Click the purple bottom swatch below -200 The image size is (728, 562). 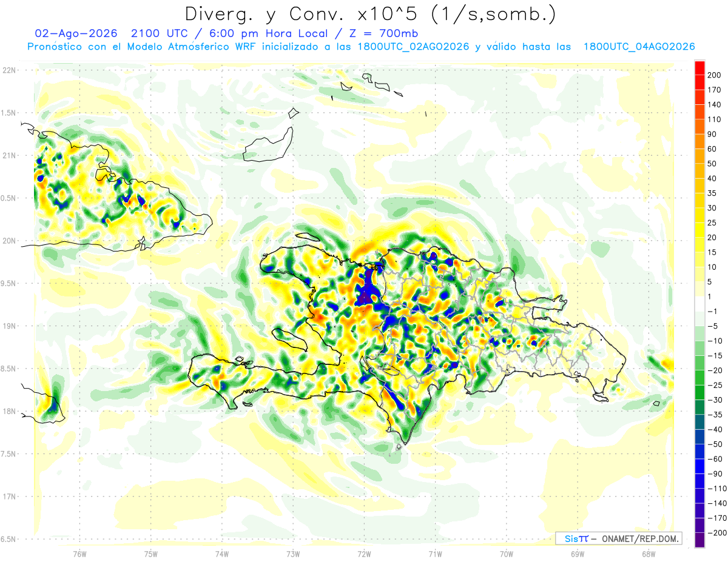(x=699, y=540)
